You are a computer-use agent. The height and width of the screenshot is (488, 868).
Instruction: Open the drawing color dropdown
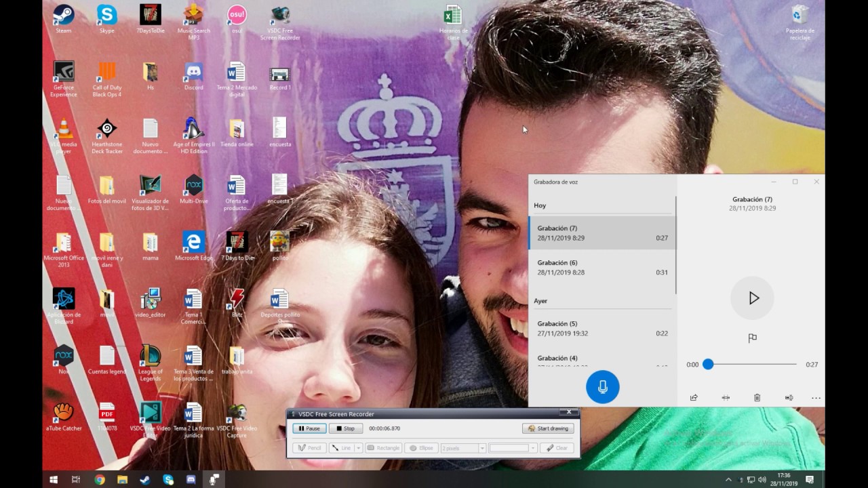[x=533, y=448]
